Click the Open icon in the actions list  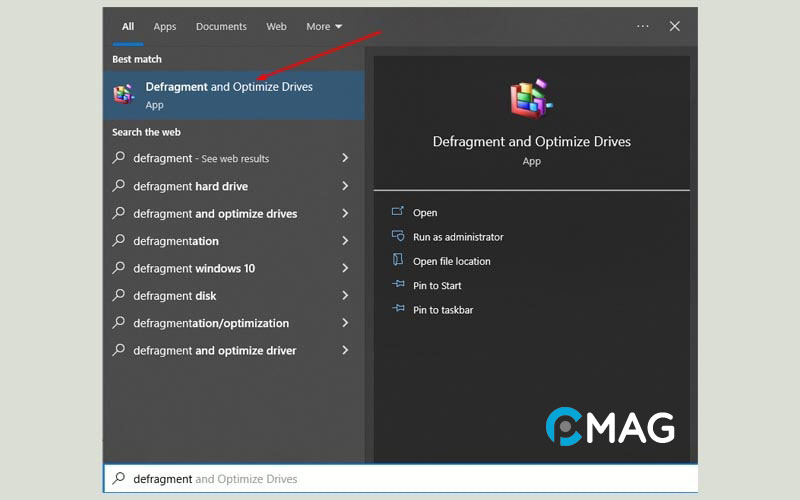tap(397, 212)
